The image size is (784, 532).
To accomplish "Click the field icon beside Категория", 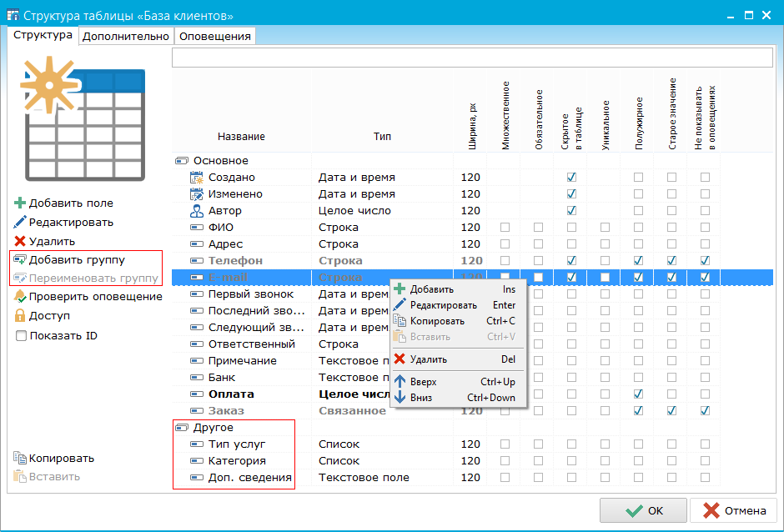I will [197, 461].
